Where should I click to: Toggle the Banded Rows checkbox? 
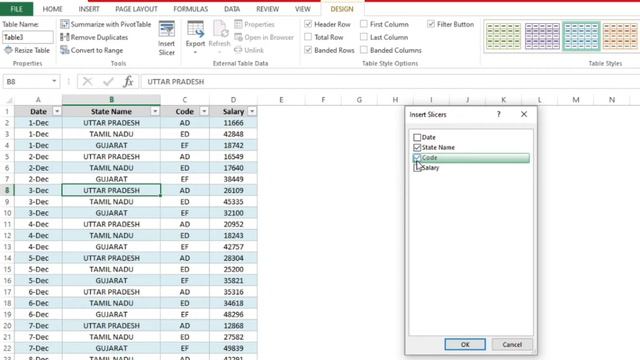point(308,50)
